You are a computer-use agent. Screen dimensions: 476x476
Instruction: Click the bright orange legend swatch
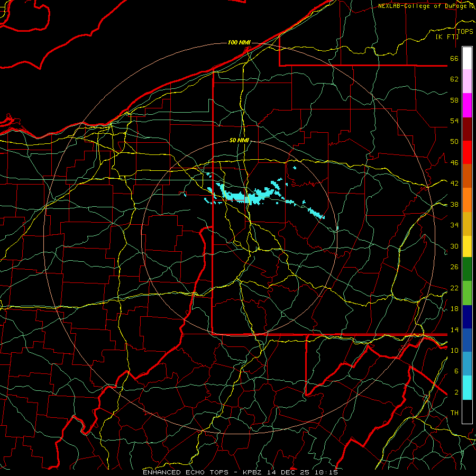[x=467, y=200]
